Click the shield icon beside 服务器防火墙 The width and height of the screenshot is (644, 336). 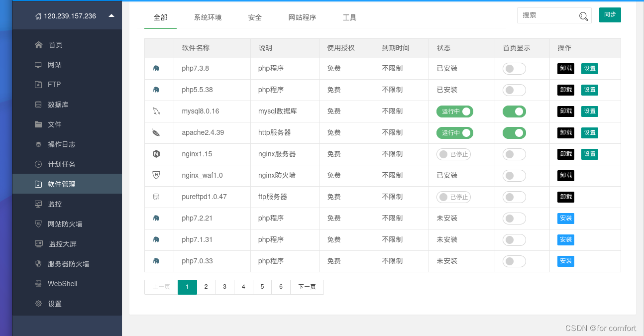38,264
